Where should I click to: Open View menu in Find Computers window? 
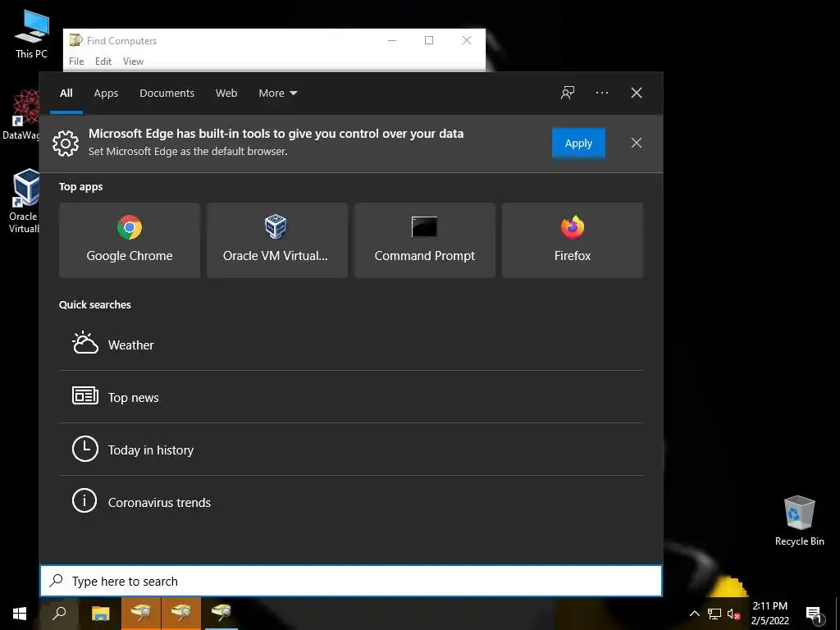pyautogui.click(x=134, y=61)
